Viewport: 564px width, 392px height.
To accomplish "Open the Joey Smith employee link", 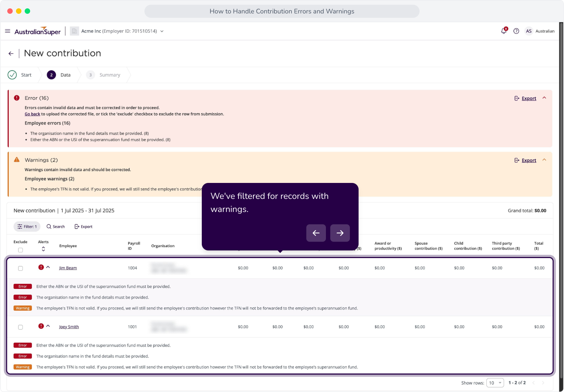I will [69, 327].
